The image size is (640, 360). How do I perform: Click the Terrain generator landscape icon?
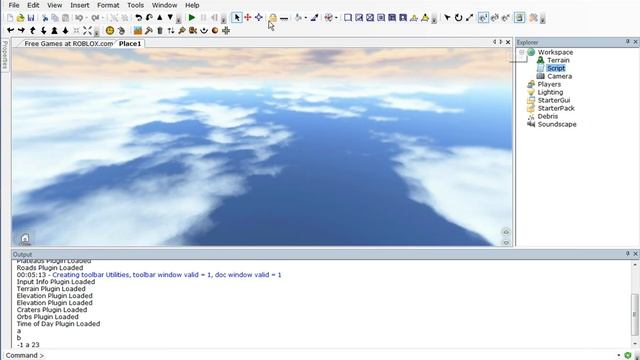138,31
